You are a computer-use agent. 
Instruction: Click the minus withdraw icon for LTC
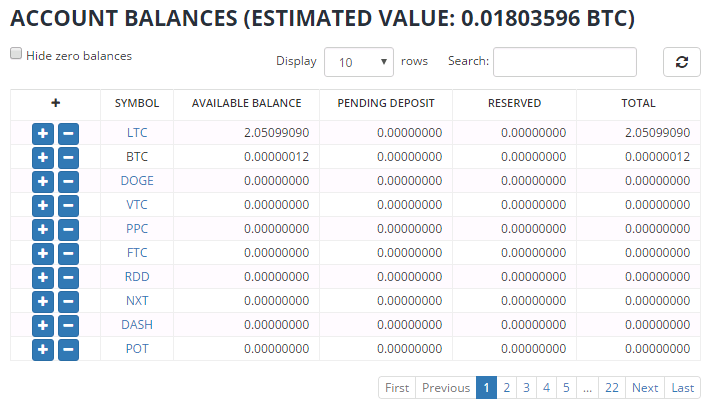pyautogui.click(x=68, y=133)
